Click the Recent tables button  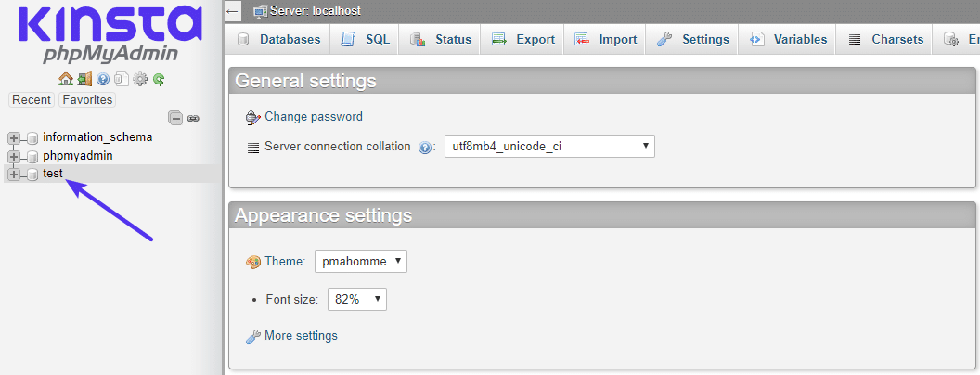click(x=32, y=99)
